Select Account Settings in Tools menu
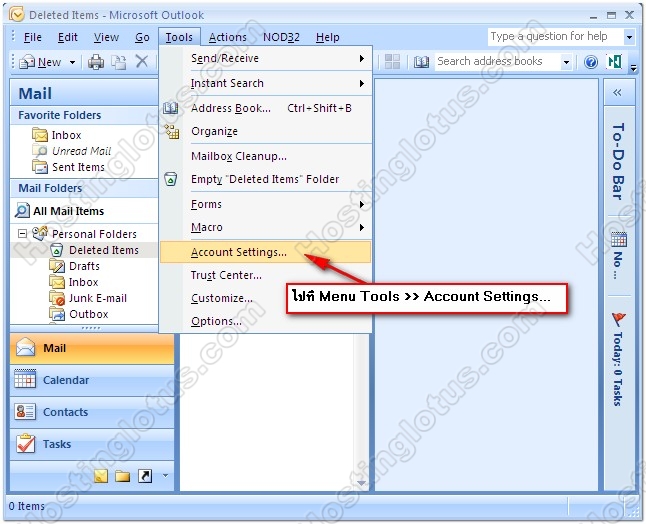The height and width of the screenshot is (524, 646). click(x=265, y=252)
